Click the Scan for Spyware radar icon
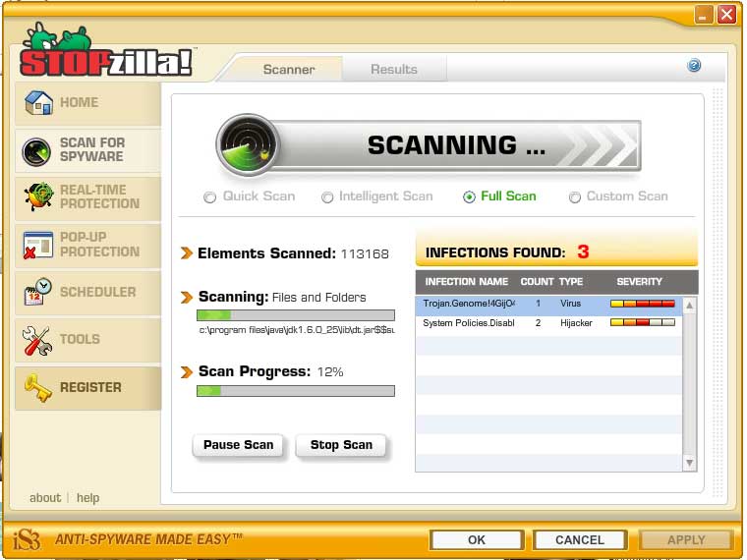This screenshot has height=560, width=747. pyautogui.click(x=36, y=152)
